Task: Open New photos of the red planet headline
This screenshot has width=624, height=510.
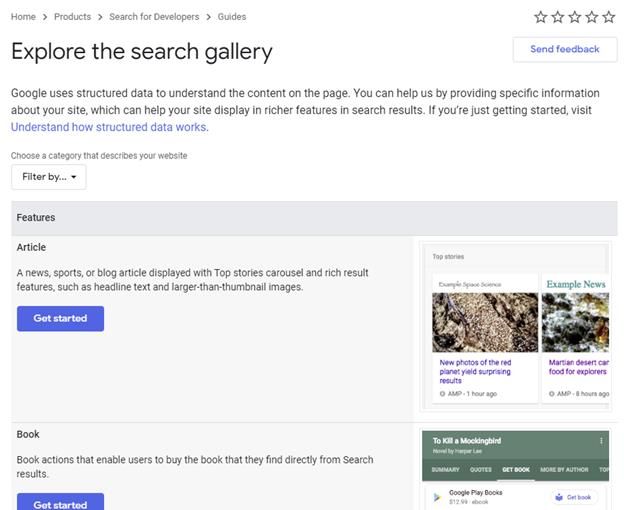Action: (x=475, y=372)
